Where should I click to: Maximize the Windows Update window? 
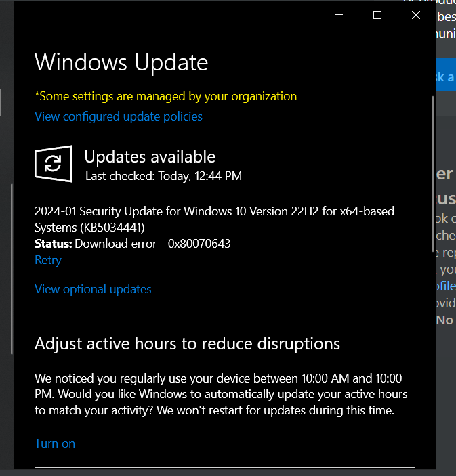click(x=377, y=15)
